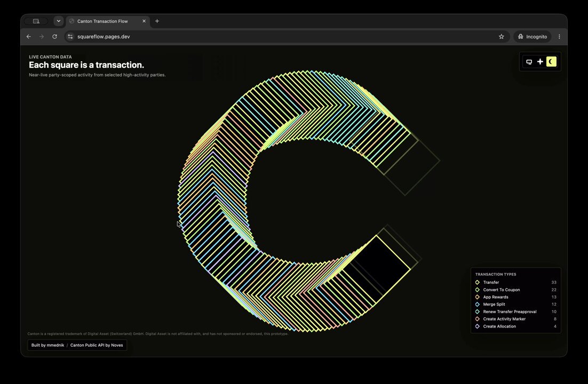Click the Each square is a transaction heading
The image size is (588, 384).
[x=86, y=65]
